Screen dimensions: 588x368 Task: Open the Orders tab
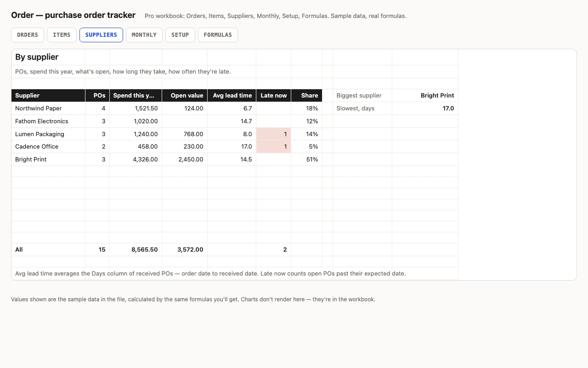[28, 35]
